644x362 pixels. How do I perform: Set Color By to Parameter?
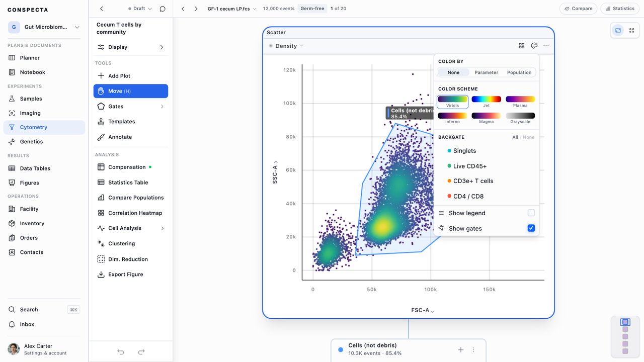coord(487,72)
